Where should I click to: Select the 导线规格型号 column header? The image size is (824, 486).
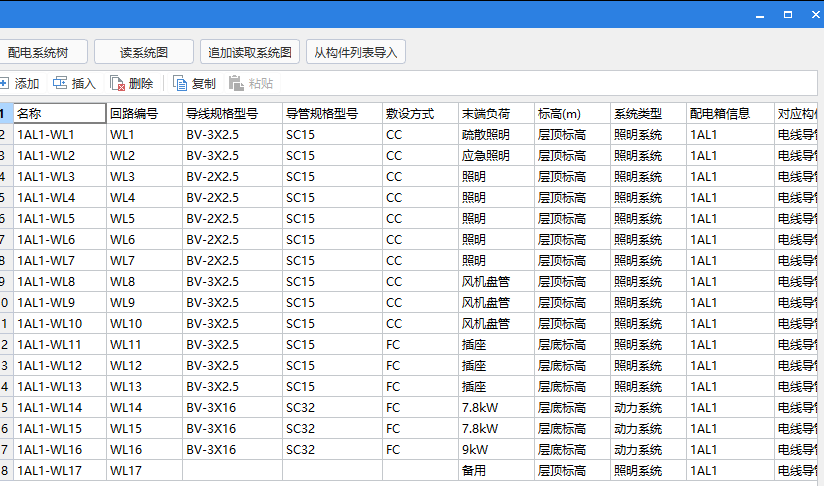click(x=231, y=113)
